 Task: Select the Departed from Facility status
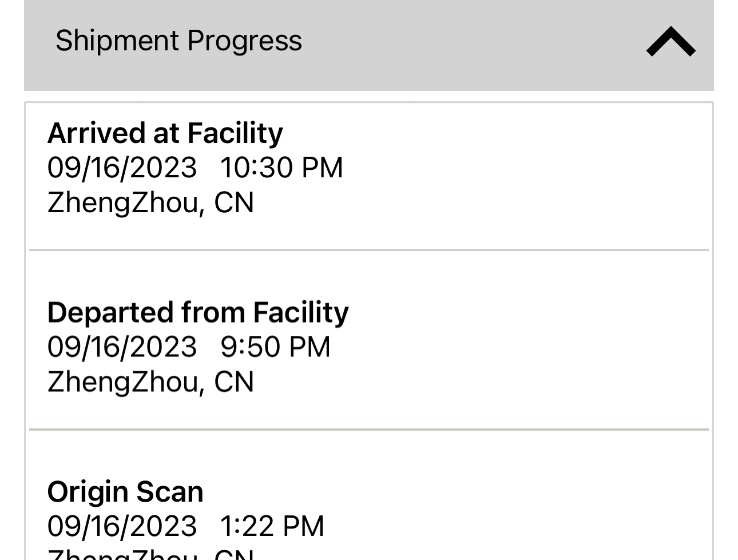pos(197,312)
